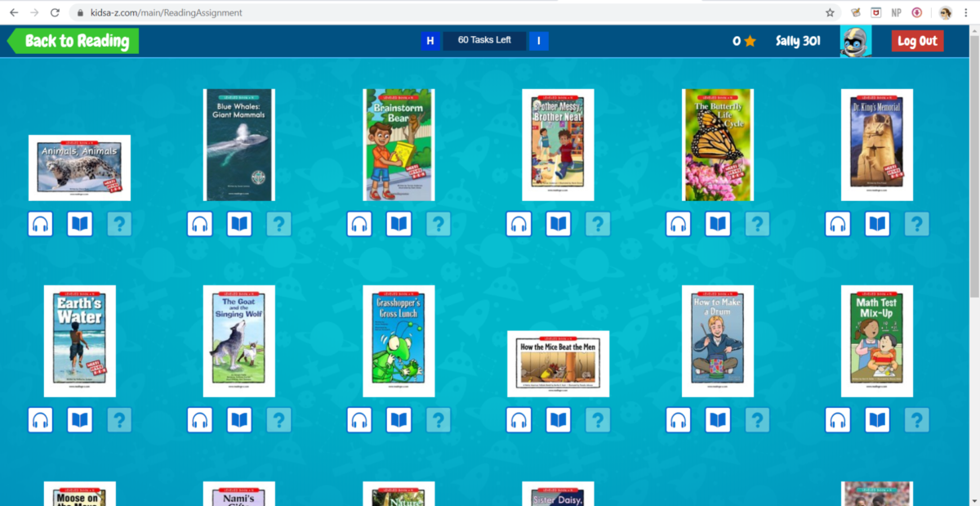Click the Back to Reading button
980x506 pixels.
point(72,40)
